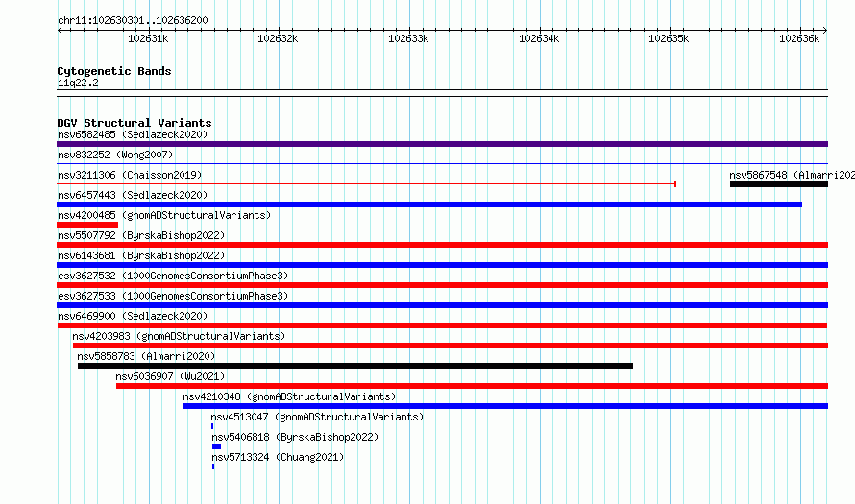Click the DGV Structural Variants track title
This screenshot has height=504, width=855.
(x=134, y=123)
